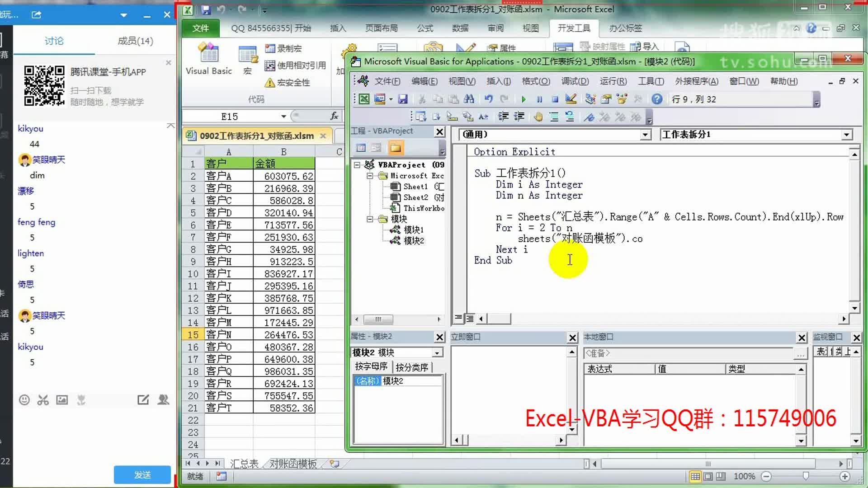Collapse the VBAProject tree node

[x=357, y=165]
